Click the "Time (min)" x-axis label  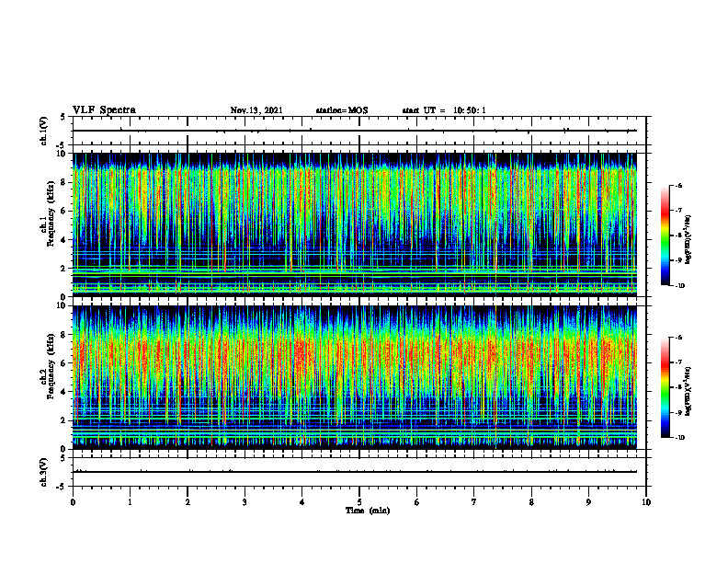[368, 511]
